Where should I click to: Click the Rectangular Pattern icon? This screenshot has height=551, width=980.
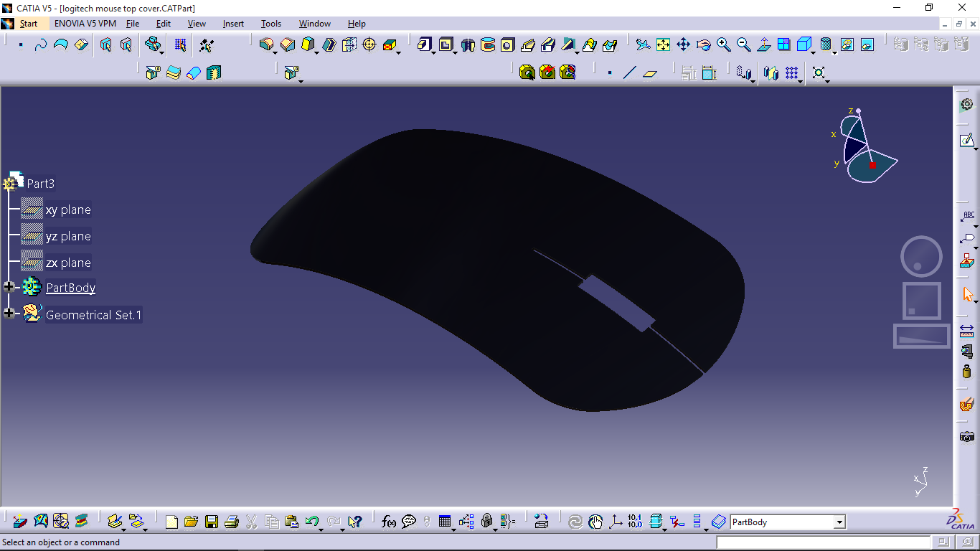tap(792, 72)
